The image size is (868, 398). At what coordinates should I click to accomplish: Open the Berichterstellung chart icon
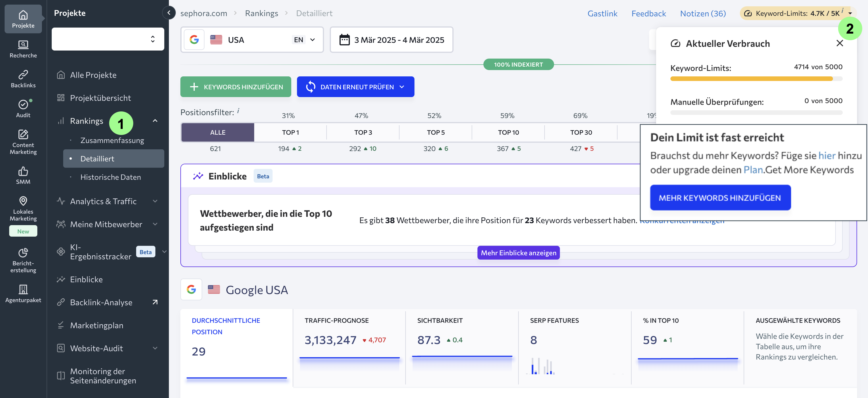[x=23, y=252]
